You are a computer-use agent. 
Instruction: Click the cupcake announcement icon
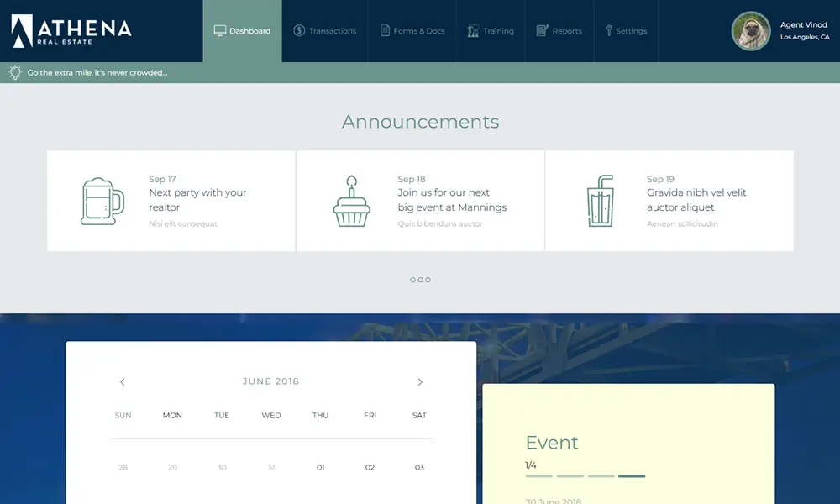click(x=351, y=201)
